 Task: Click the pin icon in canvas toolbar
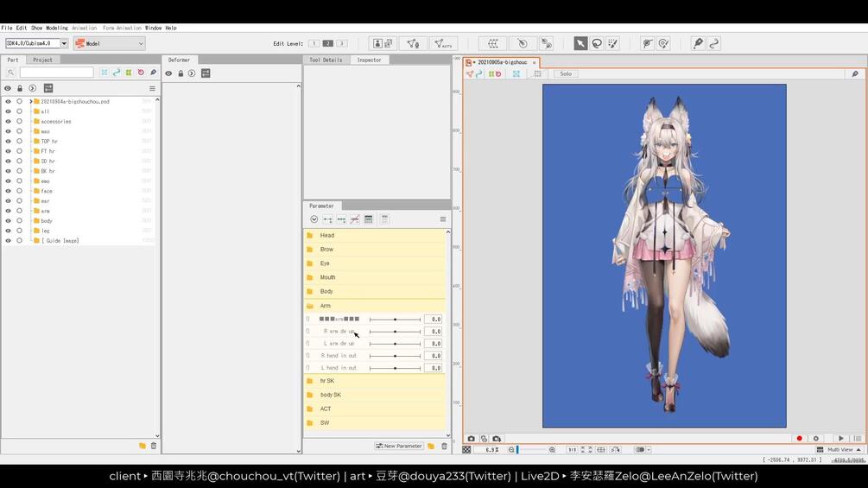pyautogui.click(x=855, y=73)
